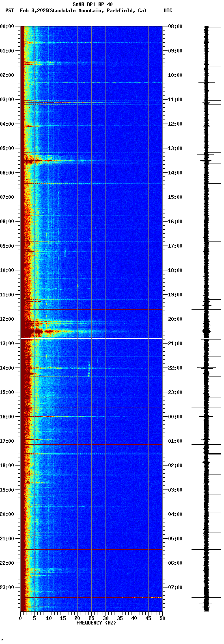Click the PST time label '16:00'
224x644 pixels.
coord(7,417)
